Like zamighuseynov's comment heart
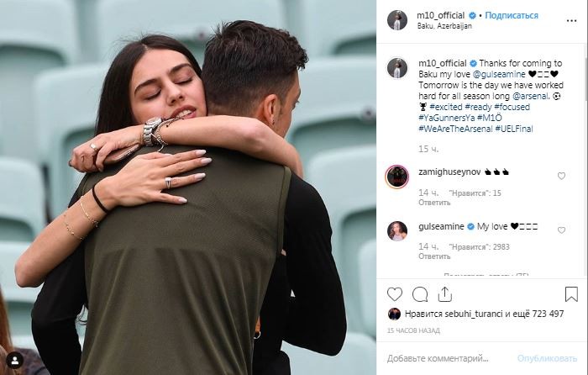Screen dimensions: 588x375 [561, 176]
